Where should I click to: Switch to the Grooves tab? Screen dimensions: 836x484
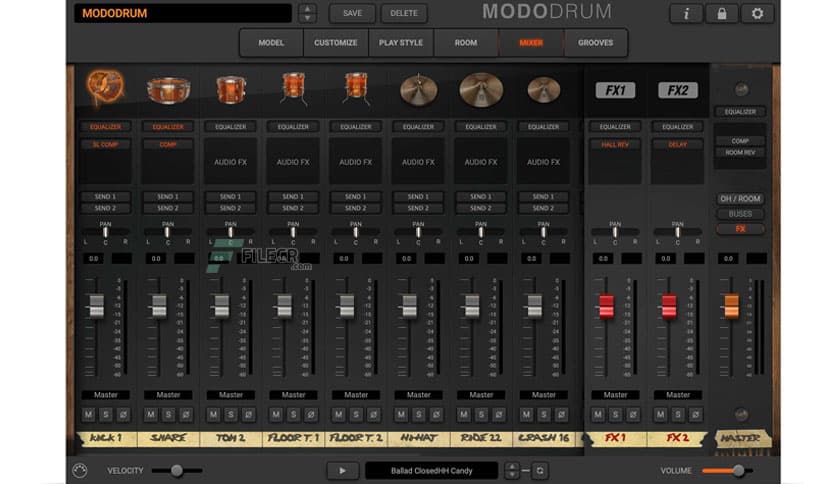pyautogui.click(x=596, y=43)
